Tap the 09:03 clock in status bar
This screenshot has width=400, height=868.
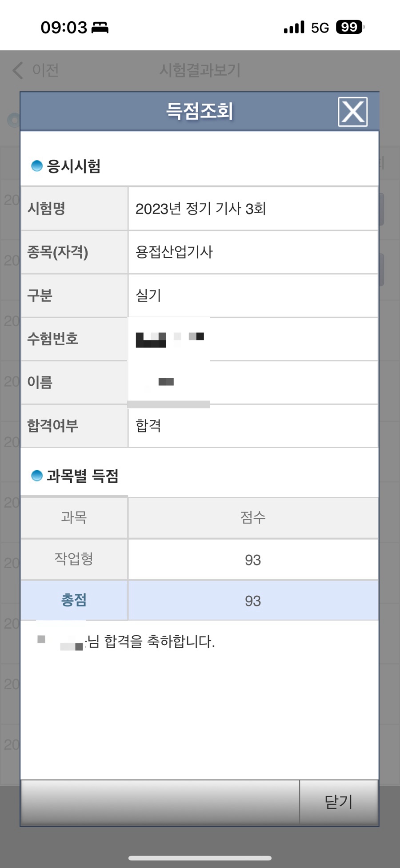(x=64, y=28)
